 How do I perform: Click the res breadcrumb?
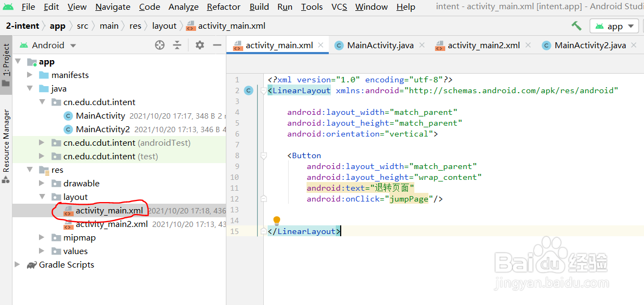pos(135,26)
